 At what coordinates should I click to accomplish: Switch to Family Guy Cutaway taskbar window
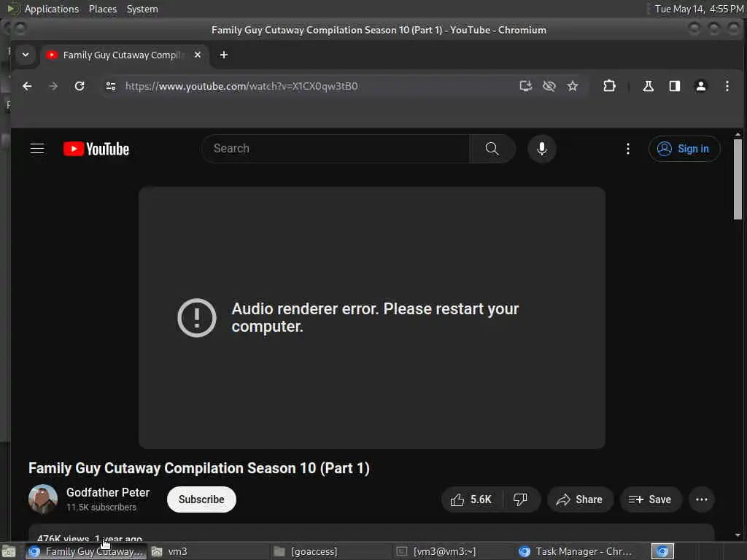86,552
